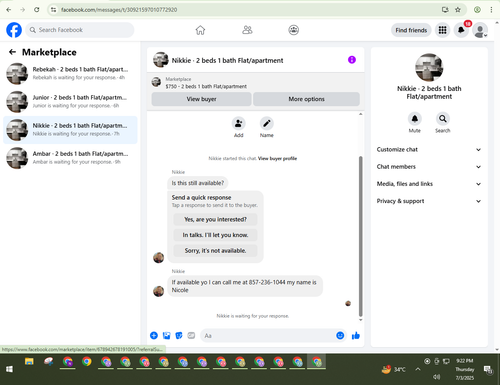Open the View buyer profile link

(277, 159)
